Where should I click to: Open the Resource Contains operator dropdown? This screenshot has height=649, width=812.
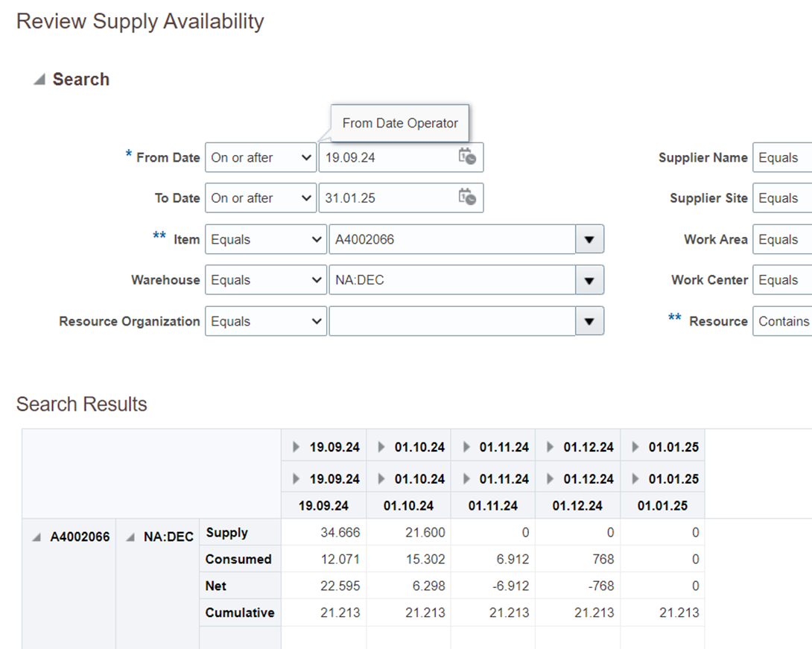click(x=786, y=321)
